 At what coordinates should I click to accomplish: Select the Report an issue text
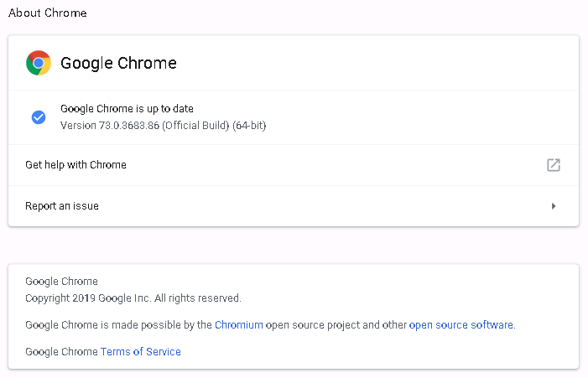(x=62, y=206)
